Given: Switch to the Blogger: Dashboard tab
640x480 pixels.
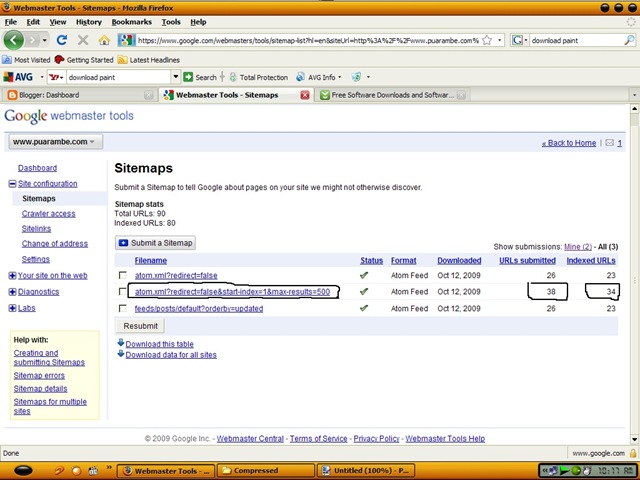Looking at the screenshot, I should point(80,95).
